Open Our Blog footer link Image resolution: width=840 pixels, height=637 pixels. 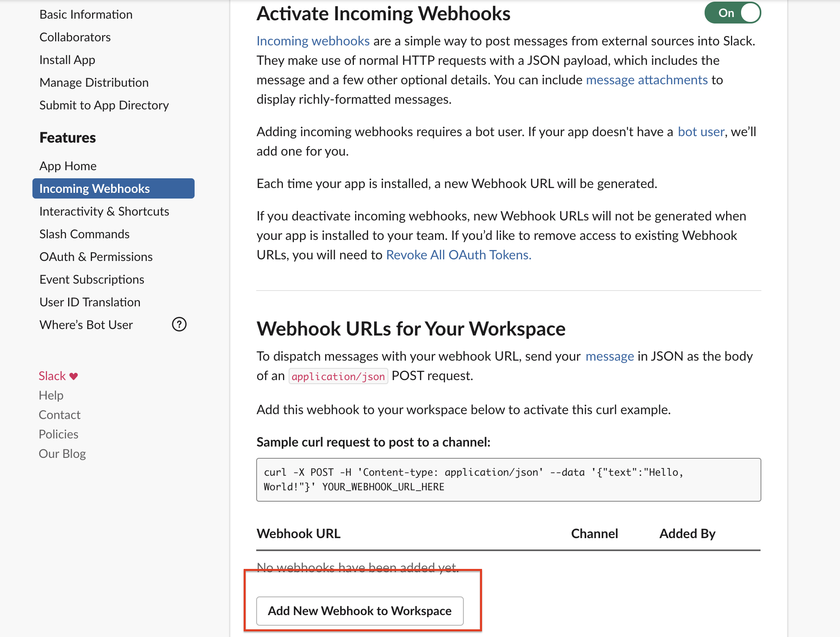[x=62, y=454]
